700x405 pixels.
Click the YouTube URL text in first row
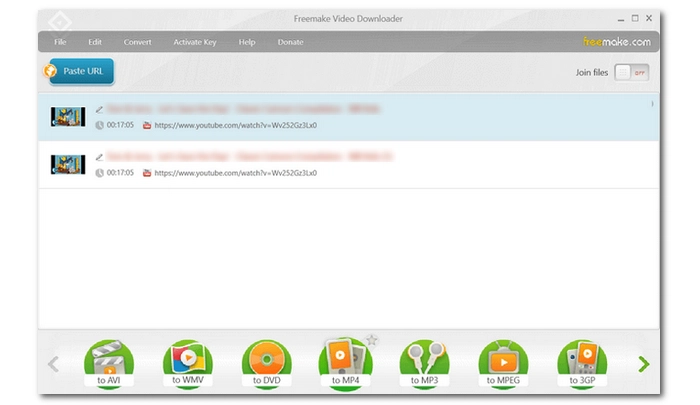tap(236, 125)
